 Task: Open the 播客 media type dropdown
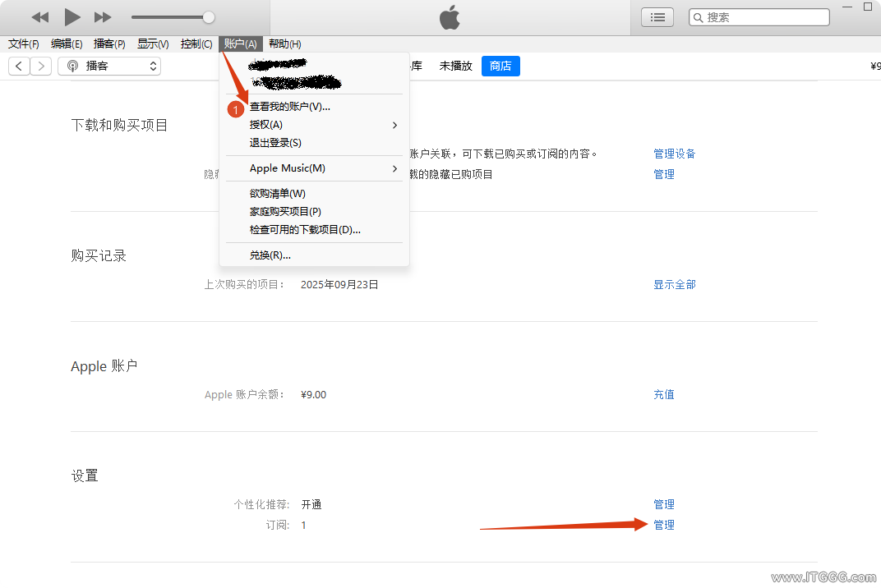[109, 67]
